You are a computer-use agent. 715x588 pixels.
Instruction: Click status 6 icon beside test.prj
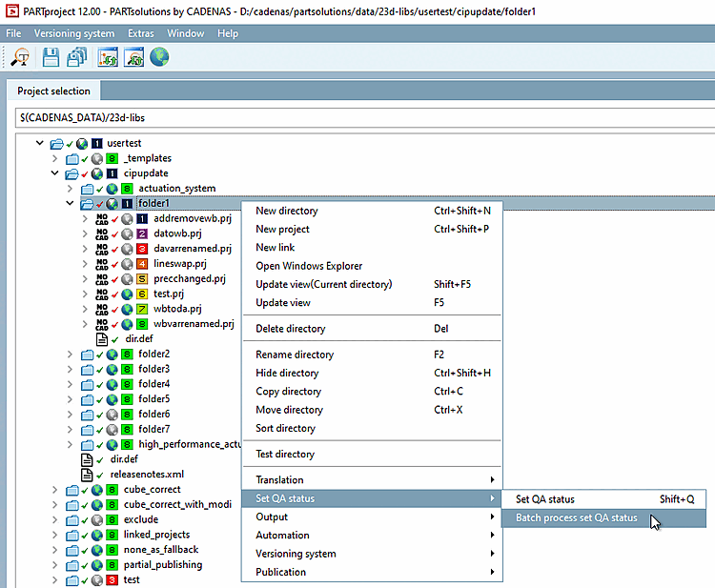(142, 294)
